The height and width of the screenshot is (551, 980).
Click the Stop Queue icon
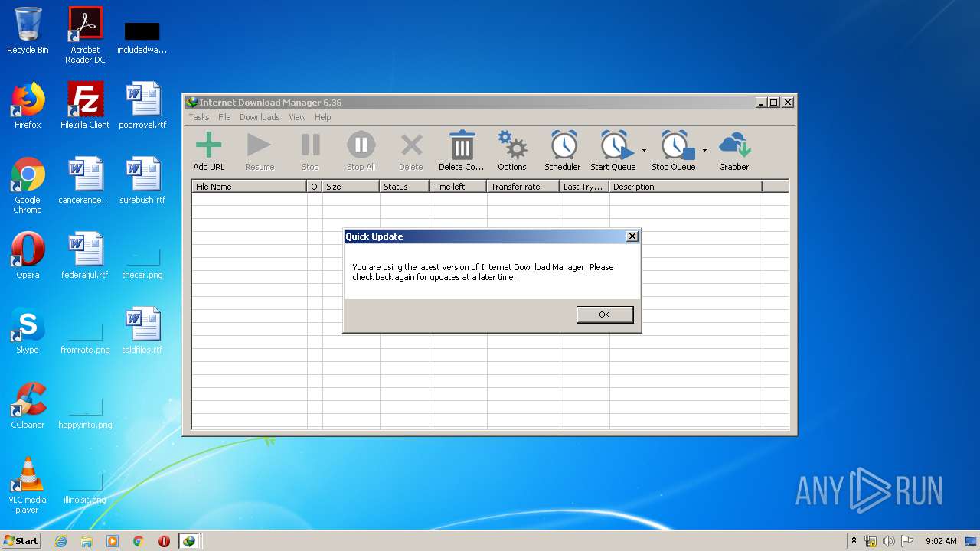tap(677, 145)
